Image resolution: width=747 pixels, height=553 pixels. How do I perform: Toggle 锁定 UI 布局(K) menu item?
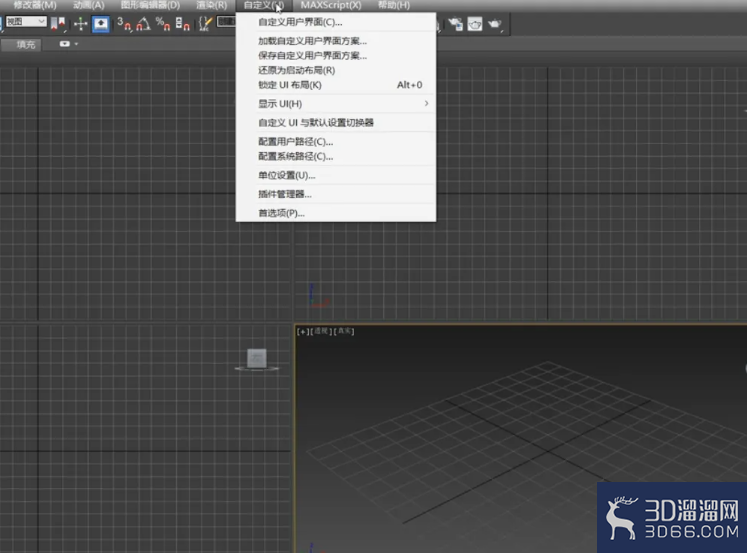click(x=336, y=85)
